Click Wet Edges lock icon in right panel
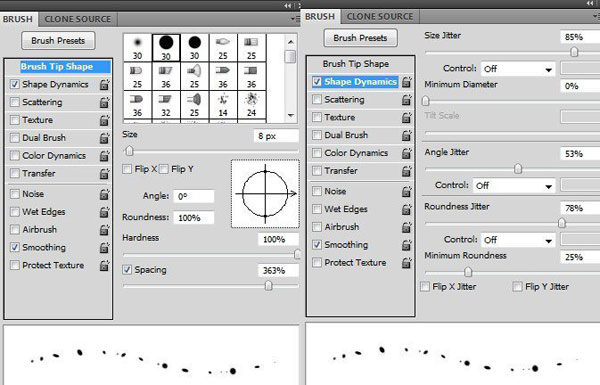Image resolution: width=600 pixels, height=385 pixels. 407,209
